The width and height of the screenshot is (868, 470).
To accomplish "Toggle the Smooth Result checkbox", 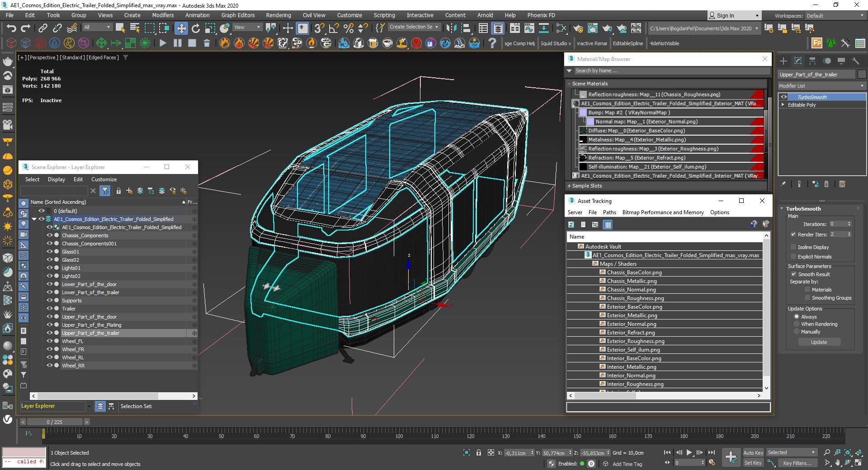I will pyautogui.click(x=793, y=274).
